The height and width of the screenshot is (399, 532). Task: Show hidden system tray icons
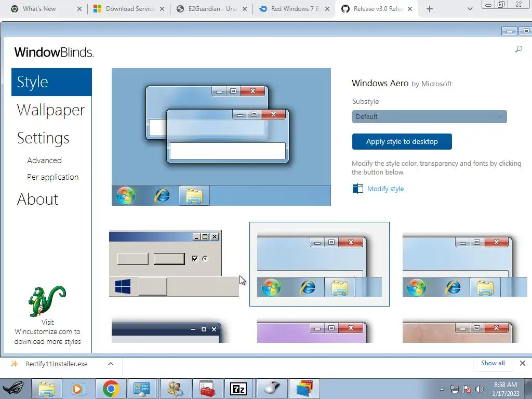(x=442, y=390)
